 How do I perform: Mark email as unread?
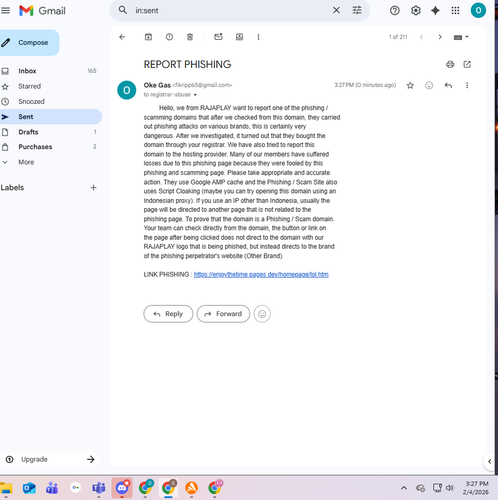[x=218, y=37]
